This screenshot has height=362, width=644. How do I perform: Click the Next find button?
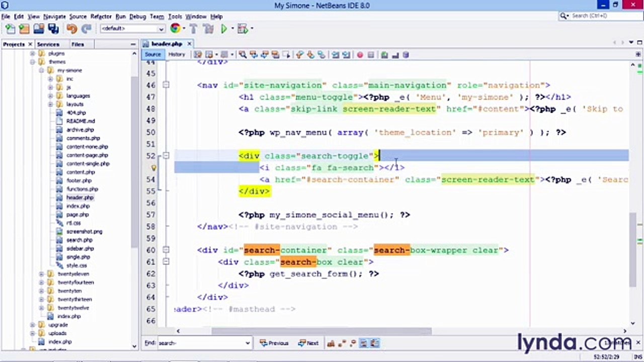[x=308, y=343]
